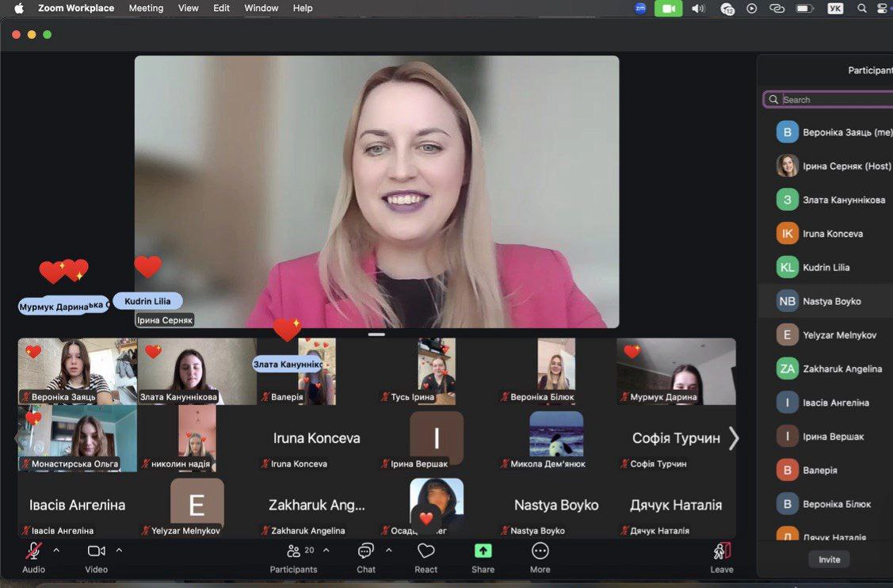
Task: Toggle camera with the Video button
Action: click(x=96, y=552)
